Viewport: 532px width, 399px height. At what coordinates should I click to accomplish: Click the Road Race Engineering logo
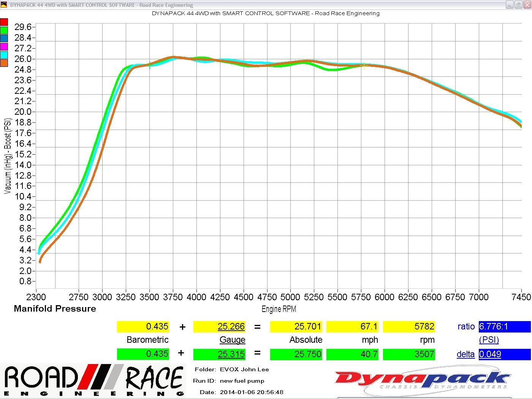(x=93, y=381)
